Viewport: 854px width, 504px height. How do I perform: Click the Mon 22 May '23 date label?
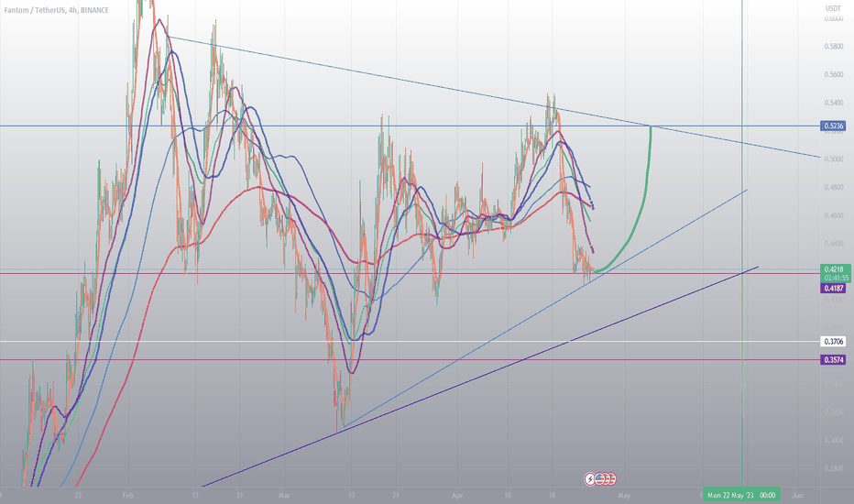coord(741,495)
